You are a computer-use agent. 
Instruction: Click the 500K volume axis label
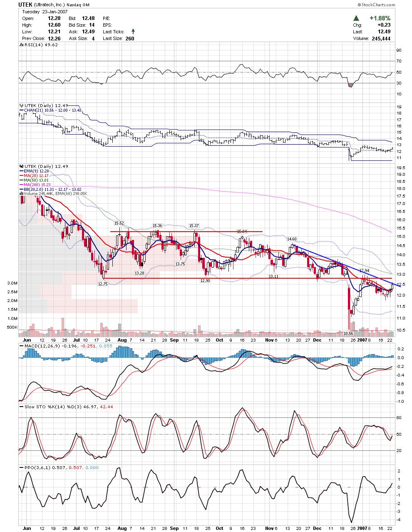click(12, 327)
